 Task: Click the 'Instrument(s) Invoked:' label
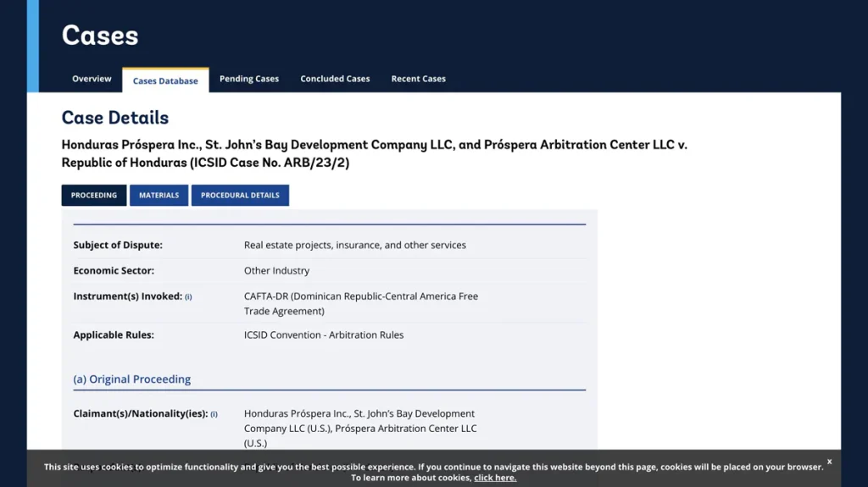click(128, 296)
